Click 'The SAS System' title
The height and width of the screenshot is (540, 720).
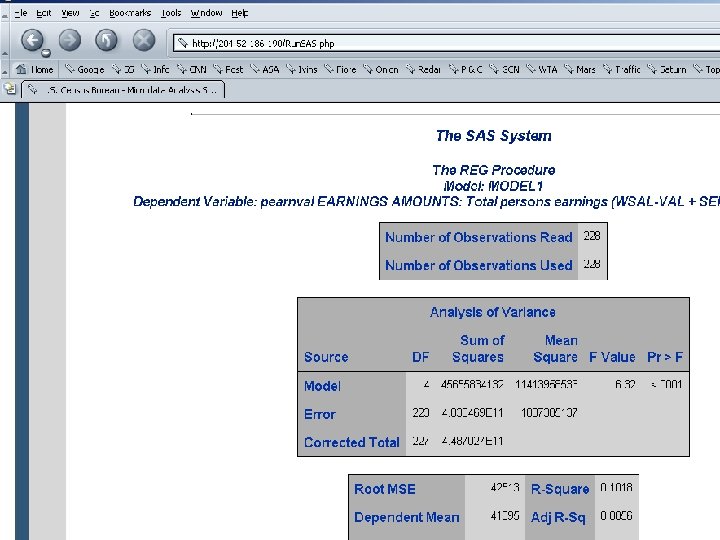pos(494,136)
